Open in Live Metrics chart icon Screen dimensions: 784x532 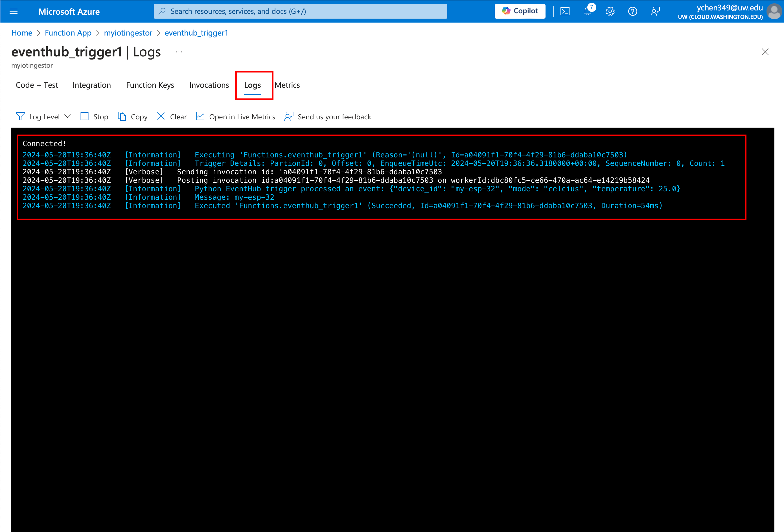coord(200,117)
